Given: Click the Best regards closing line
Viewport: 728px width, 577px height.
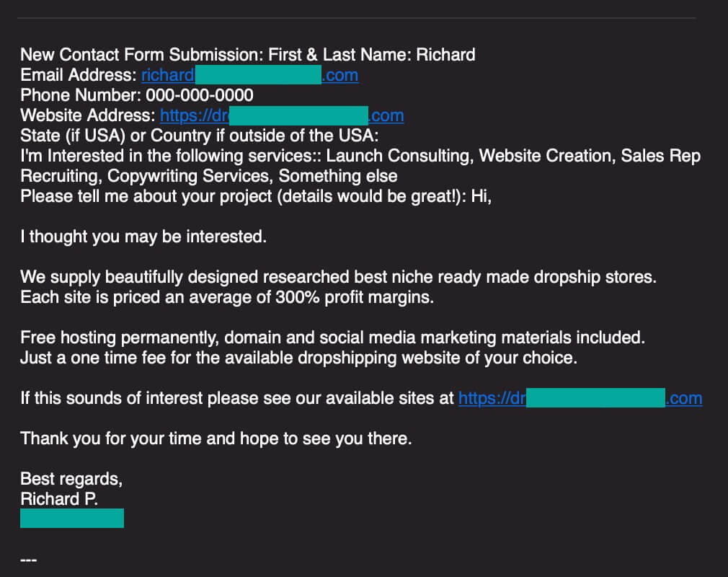Looking at the screenshot, I should 71,479.
